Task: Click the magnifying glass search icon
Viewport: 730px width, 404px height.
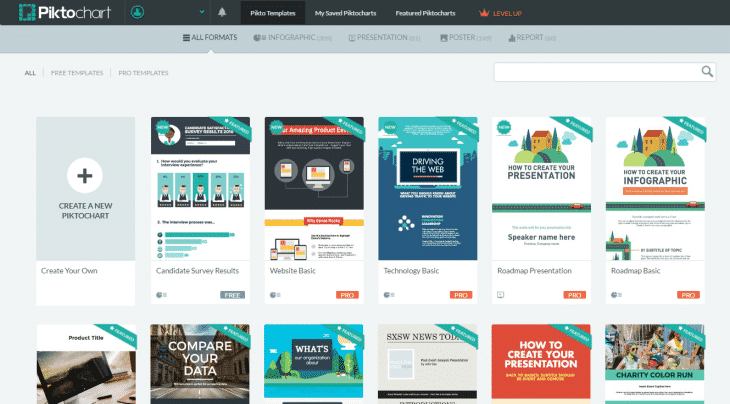Action: [708, 71]
